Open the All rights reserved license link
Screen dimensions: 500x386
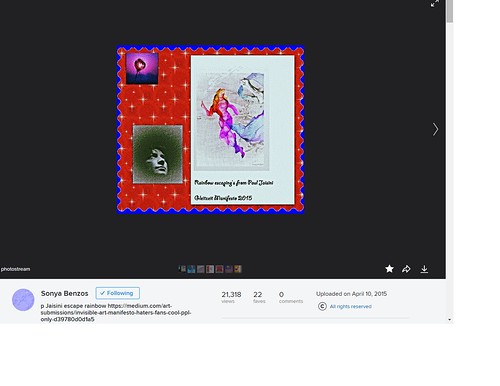click(x=350, y=306)
